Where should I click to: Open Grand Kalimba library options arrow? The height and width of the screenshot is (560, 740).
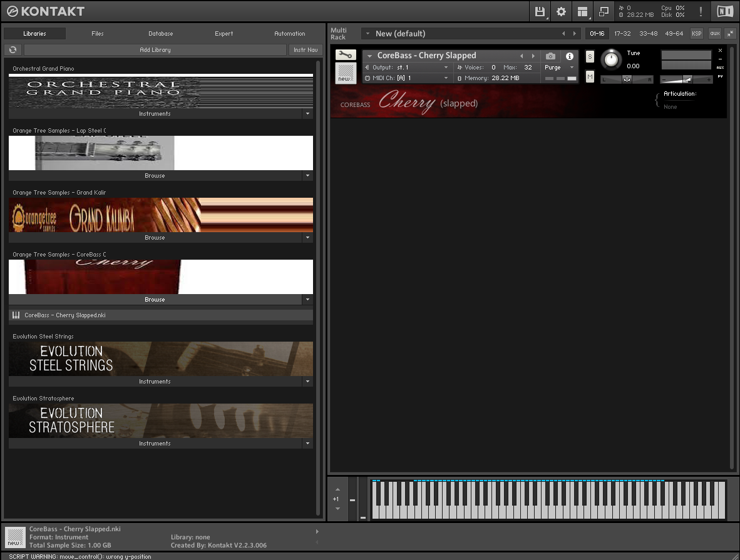tap(307, 237)
